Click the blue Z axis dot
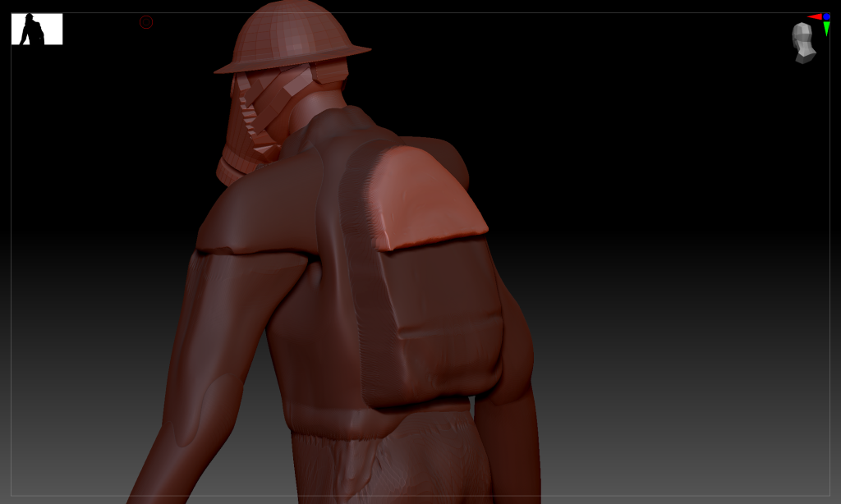The image size is (841, 504). [x=826, y=16]
